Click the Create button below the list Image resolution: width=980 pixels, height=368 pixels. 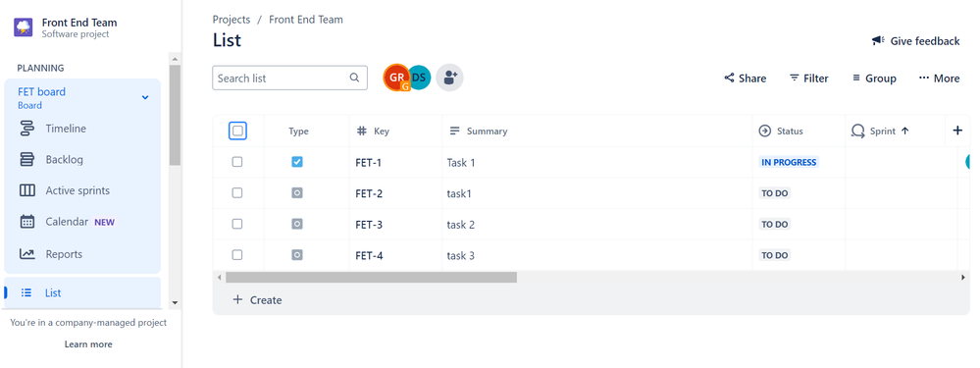257,300
